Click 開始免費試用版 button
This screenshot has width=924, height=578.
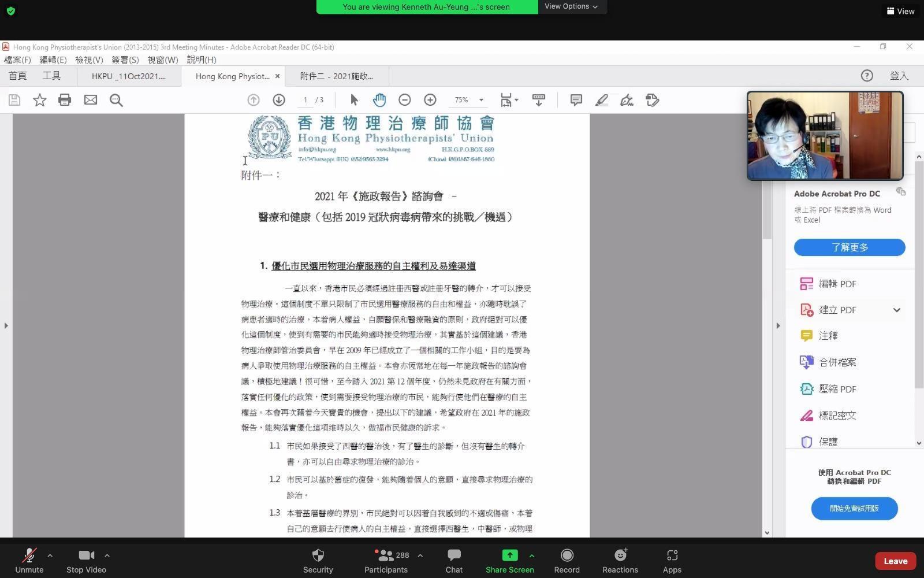pyautogui.click(x=854, y=509)
